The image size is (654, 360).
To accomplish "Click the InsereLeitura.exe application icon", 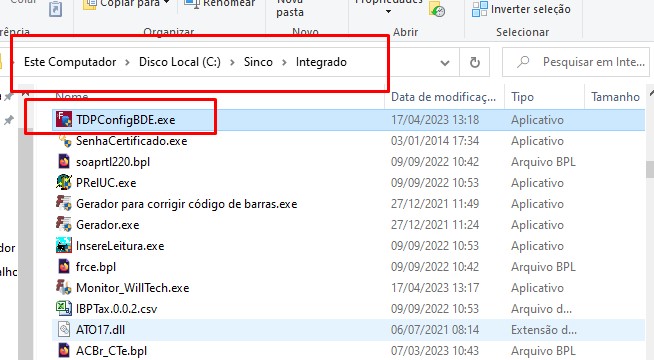I will coord(64,246).
